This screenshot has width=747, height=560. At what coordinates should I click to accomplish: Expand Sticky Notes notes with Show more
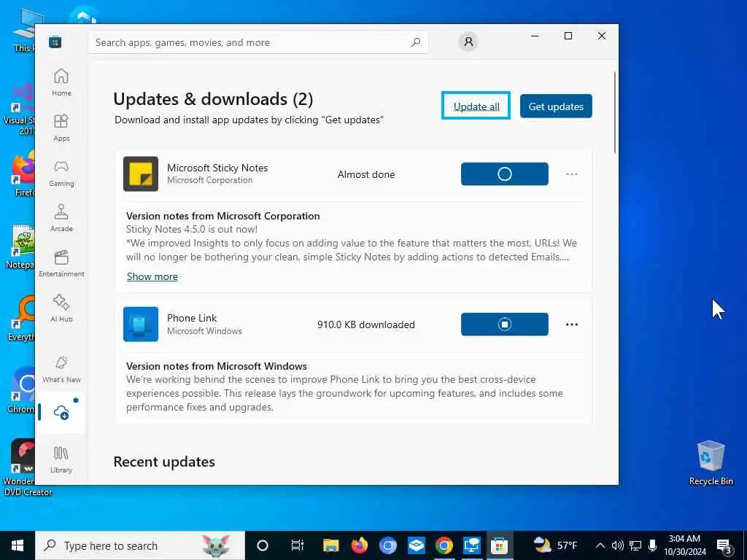click(x=152, y=276)
